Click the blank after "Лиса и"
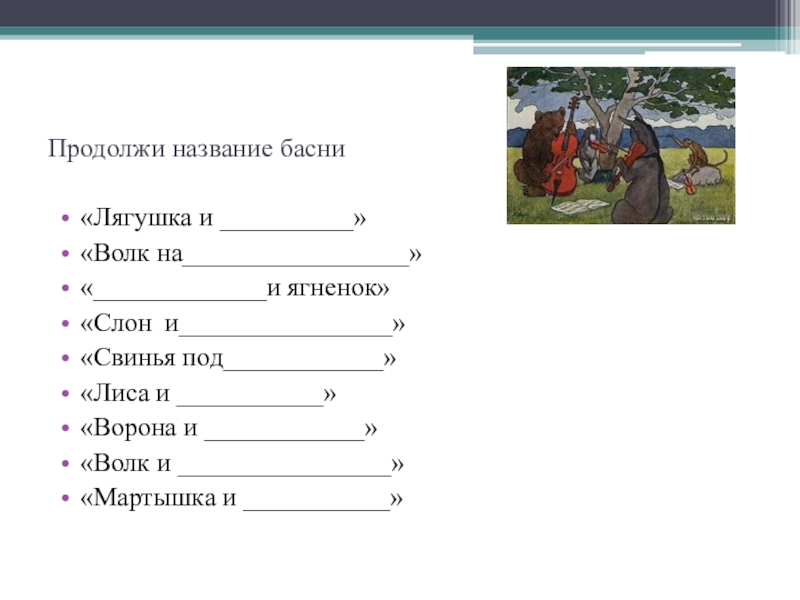The width and height of the screenshot is (800, 600). (x=249, y=395)
